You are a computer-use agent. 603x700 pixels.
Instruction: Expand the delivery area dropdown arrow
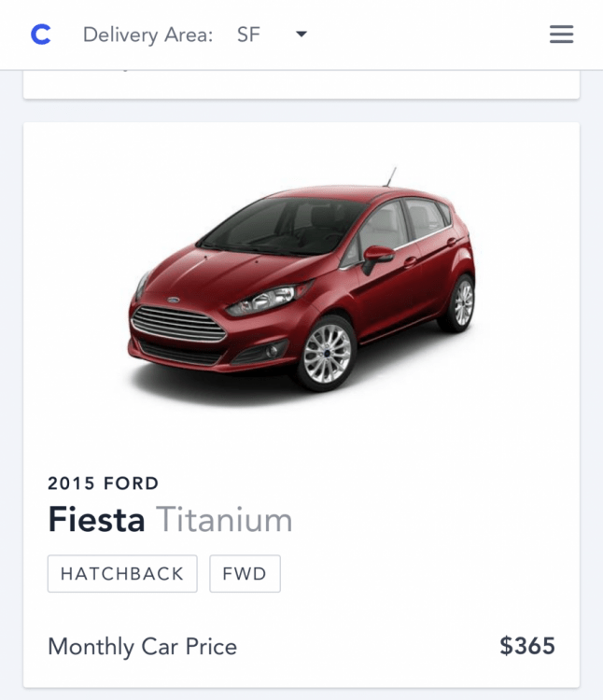click(301, 35)
